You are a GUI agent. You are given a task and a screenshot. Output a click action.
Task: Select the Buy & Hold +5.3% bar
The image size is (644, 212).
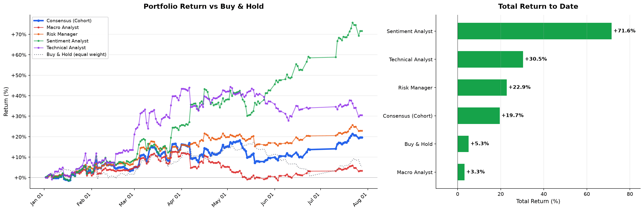point(463,144)
